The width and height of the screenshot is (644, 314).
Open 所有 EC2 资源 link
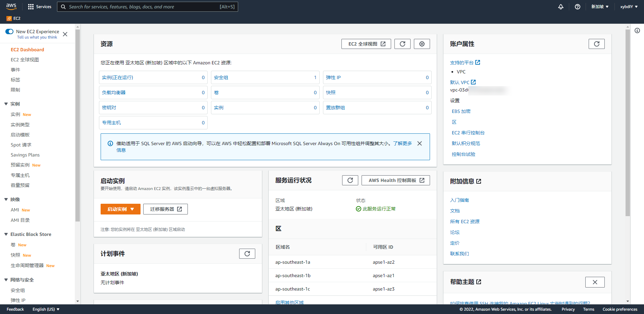(x=465, y=222)
